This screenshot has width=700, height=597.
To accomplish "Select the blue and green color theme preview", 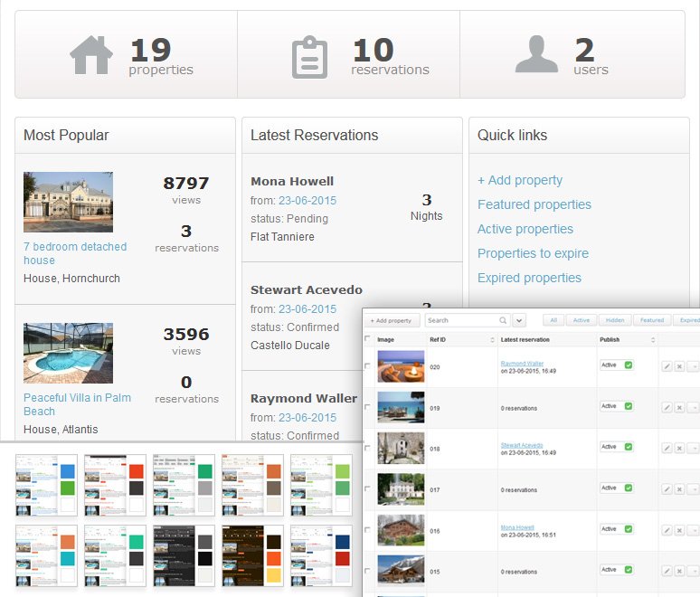I will pyautogui.click(x=46, y=486).
